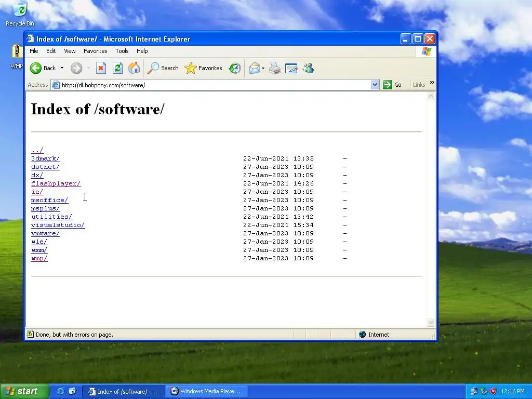Open the Start menu
This screenshot has width=532, height=399.
(x=25, y=391)
